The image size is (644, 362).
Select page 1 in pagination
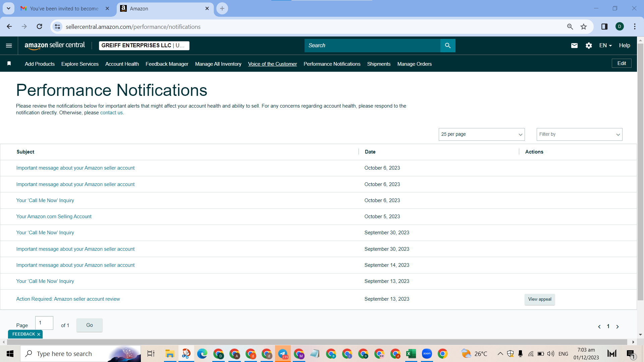[x=608, y=326]
